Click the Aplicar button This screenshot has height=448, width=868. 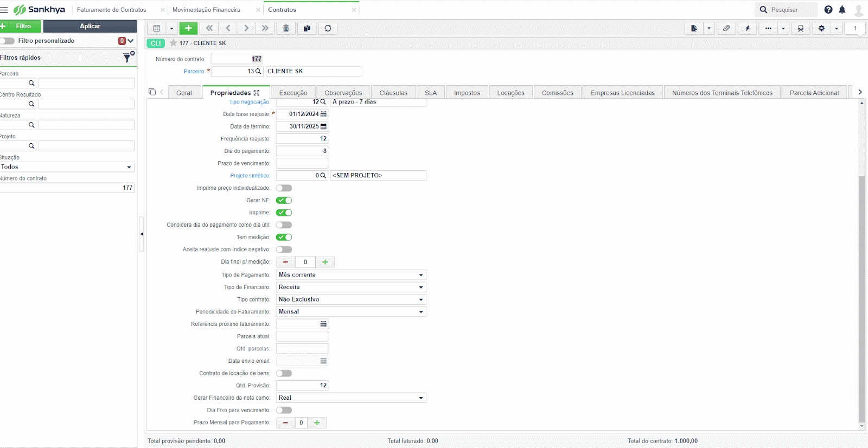90,26
